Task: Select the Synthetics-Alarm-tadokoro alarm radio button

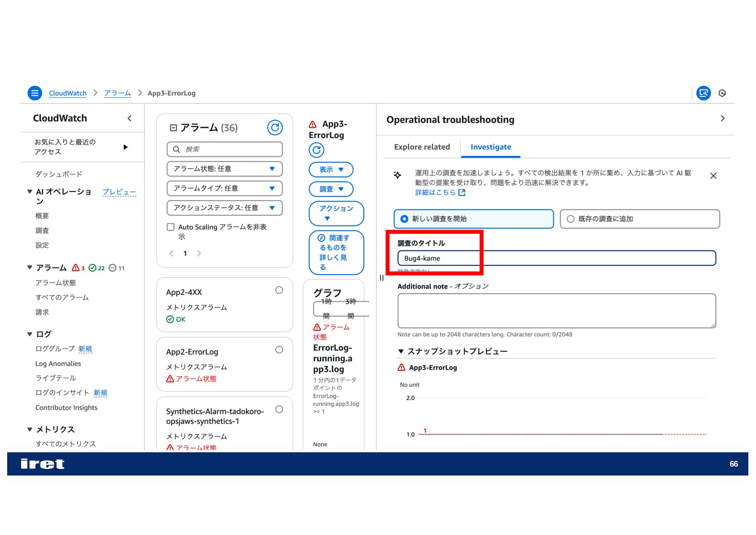Action: [279, 409]
